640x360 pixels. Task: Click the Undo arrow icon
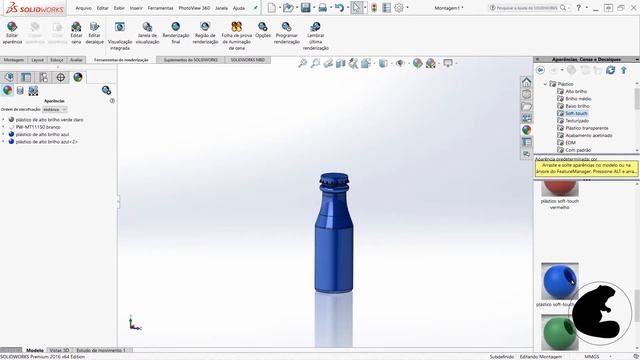[339, 8]
